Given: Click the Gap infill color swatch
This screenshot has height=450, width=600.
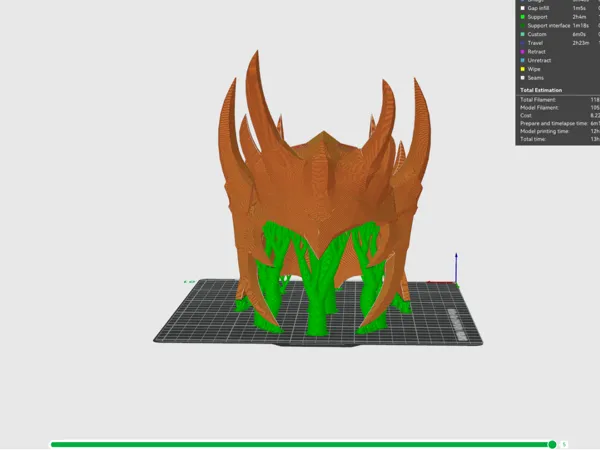Looking at the screenshot, I should (522, 8).
